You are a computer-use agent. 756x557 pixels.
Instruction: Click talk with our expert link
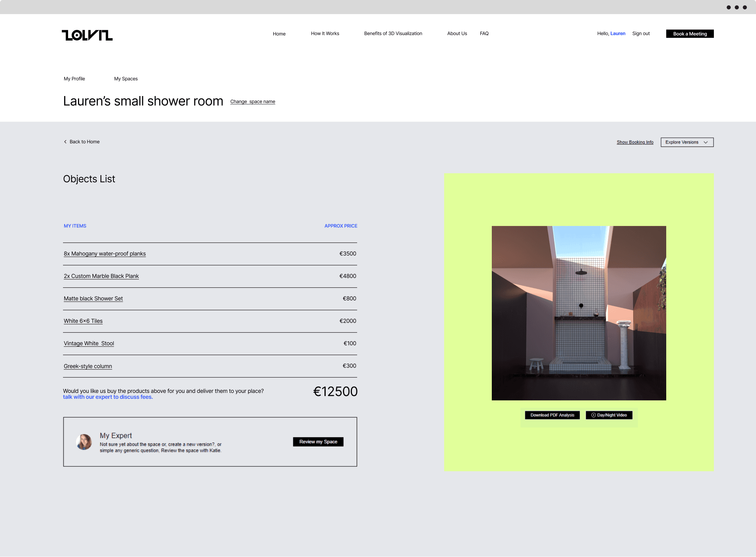(x=107, y=396)
